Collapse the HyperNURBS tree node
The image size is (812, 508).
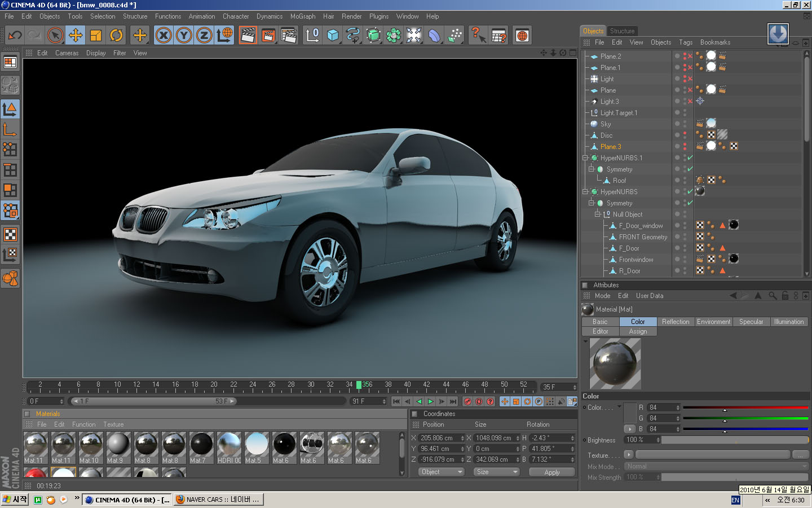[x=585, y=192]
